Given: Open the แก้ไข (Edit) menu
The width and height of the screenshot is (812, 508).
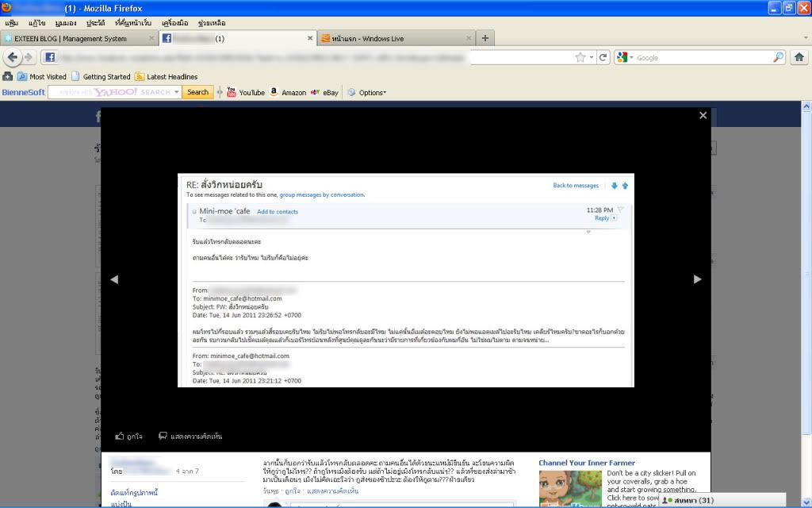Looking at the screenshot, I should click(36, 23).
